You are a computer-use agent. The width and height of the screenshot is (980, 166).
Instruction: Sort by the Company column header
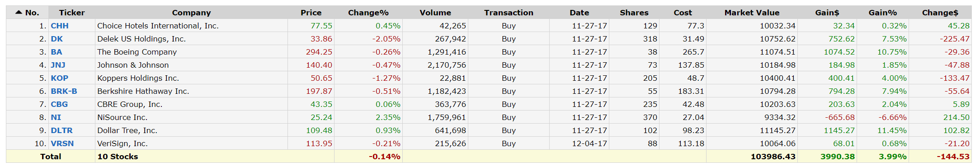pos(191,13)
